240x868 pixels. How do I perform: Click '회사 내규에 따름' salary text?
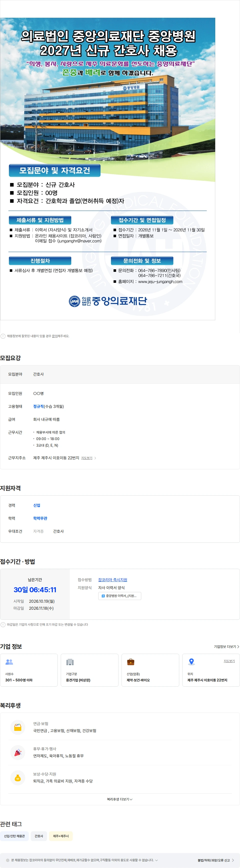[46, 419]
